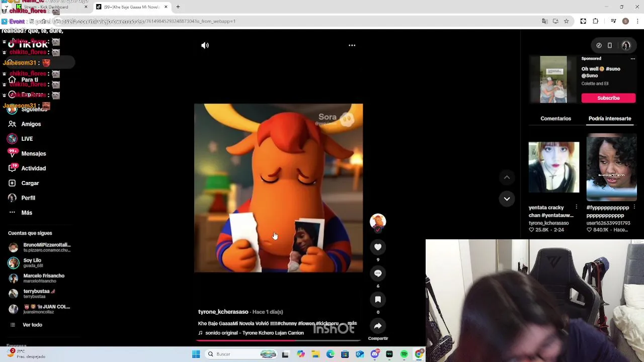Open the JUAN COL followed account

pyautogui.click(x=39, y=309)
